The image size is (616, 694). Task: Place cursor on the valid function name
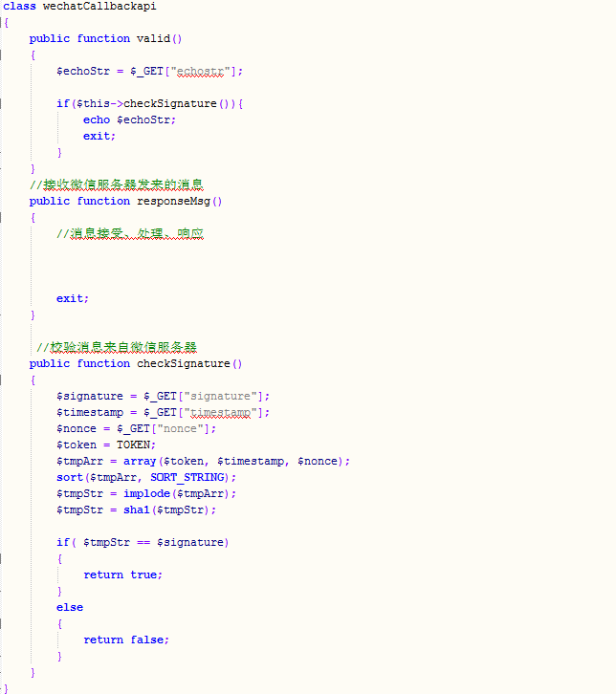coord(152,38)
